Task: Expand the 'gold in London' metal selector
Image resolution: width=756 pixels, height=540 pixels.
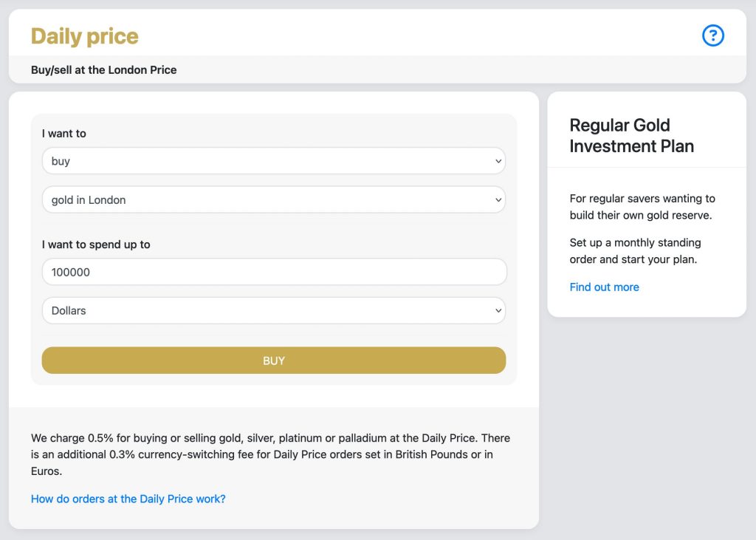Action: (273, 200)
